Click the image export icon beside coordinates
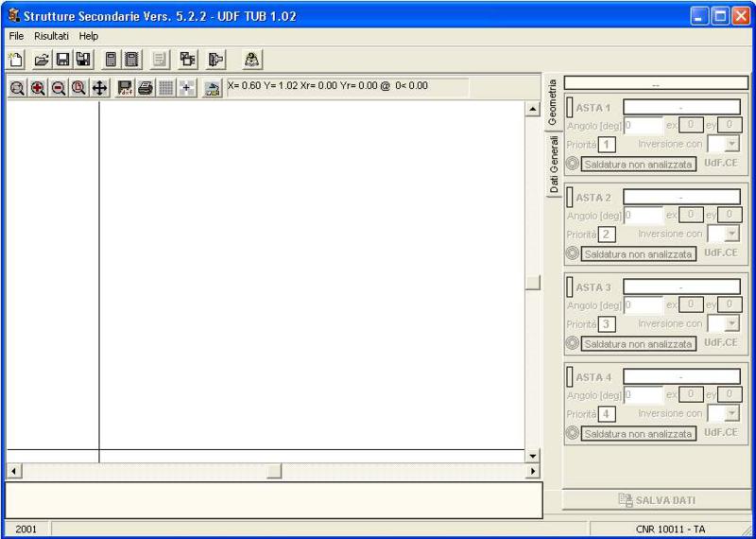756x539 pixels. [x=212, y=89]
